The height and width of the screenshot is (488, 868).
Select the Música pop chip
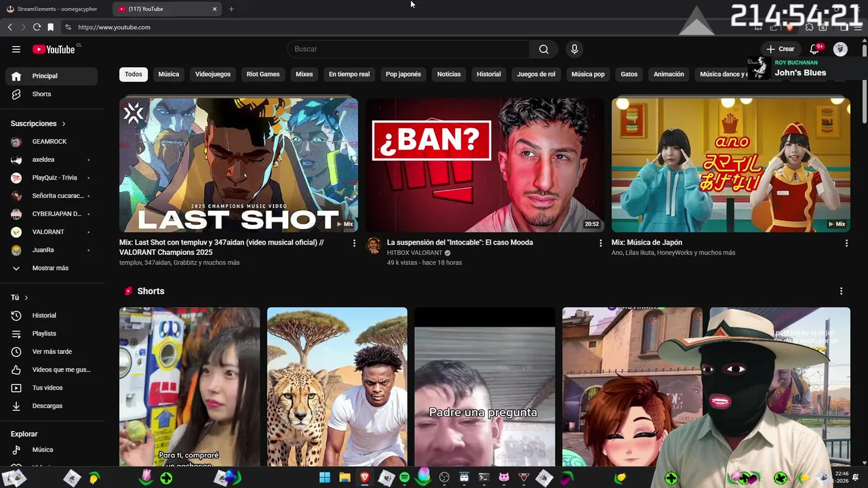(588, 74)
